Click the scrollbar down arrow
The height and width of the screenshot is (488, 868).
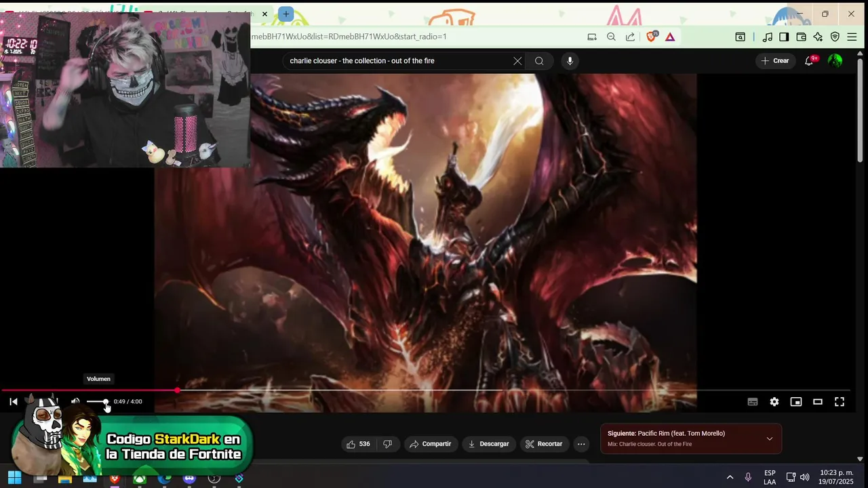point(861,459)
